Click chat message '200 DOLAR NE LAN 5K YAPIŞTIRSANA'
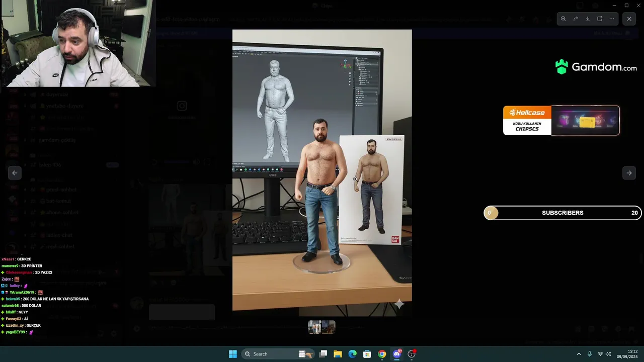The height and width of the screenshot is (362, 644). click(x=55, y=299)
